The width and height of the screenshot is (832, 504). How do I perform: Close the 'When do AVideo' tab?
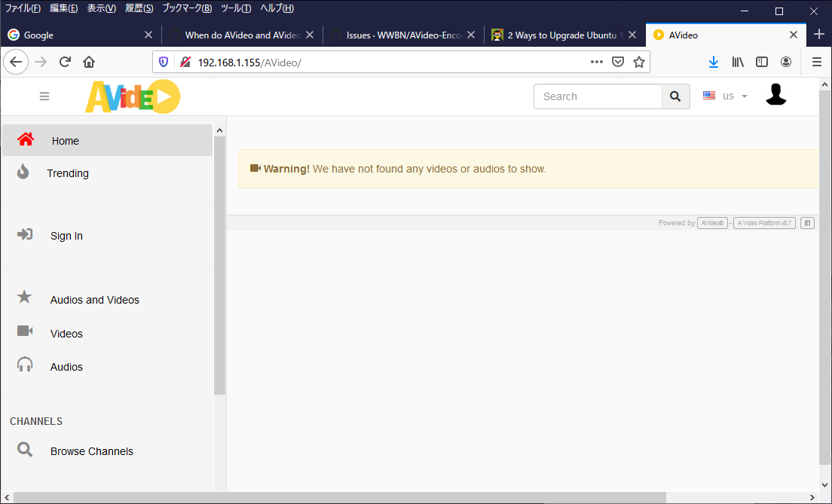click(310, 35)
